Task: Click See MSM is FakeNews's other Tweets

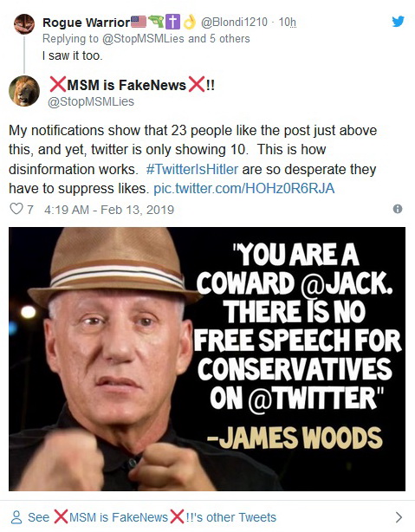Action: tap(152, 517)
